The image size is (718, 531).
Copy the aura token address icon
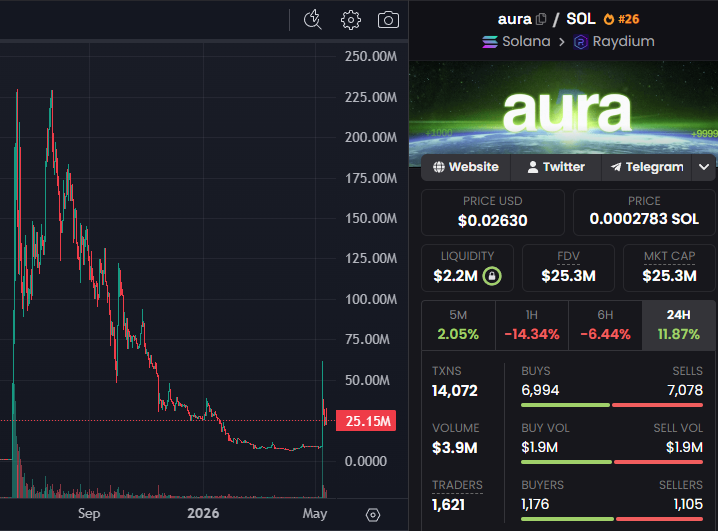pyautogui.click(x=541, y=19)
